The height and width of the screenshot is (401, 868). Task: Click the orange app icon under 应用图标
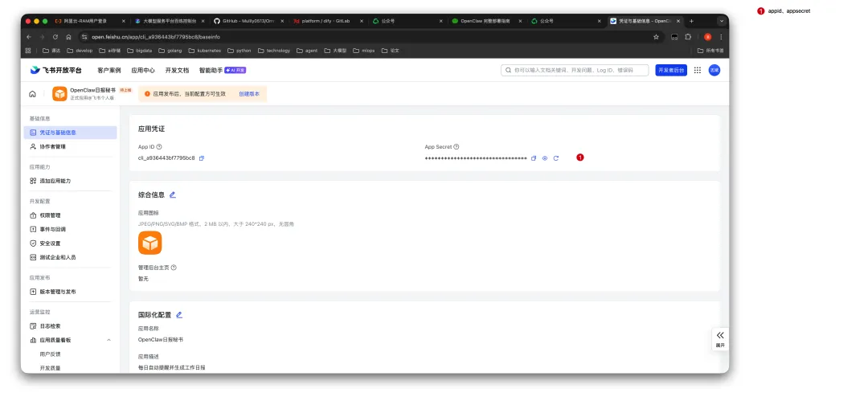point(149,243)
